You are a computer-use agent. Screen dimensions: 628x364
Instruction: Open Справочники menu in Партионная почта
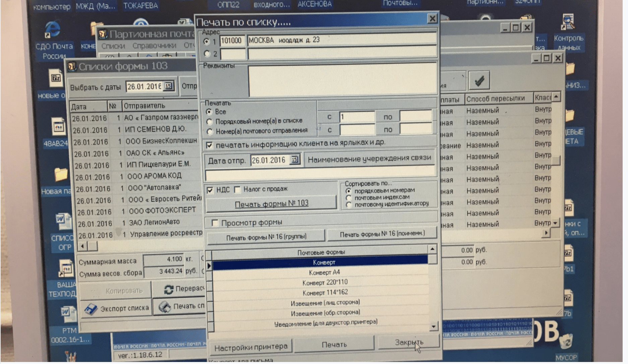click(x=154, y=45)
